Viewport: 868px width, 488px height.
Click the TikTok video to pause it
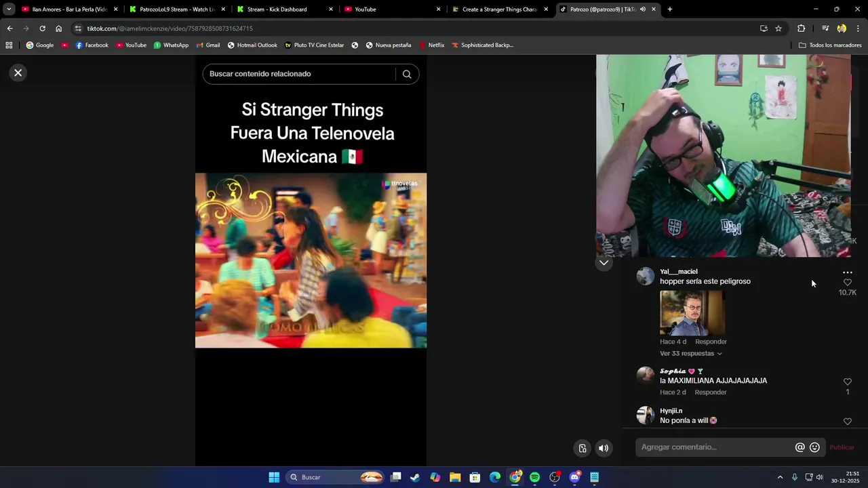pyautogui.click(x=311, y=260)
